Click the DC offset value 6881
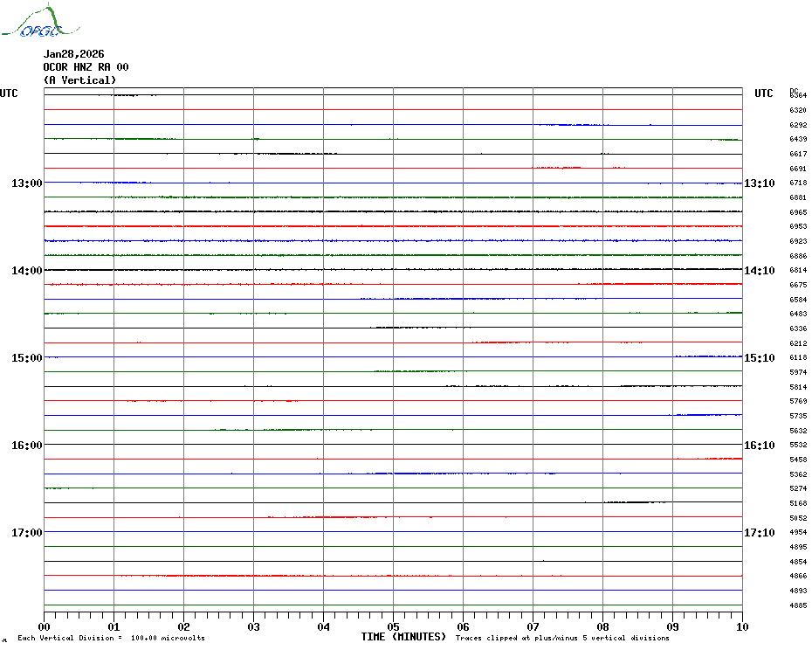 pyautogui.click(x=798, y=198)
